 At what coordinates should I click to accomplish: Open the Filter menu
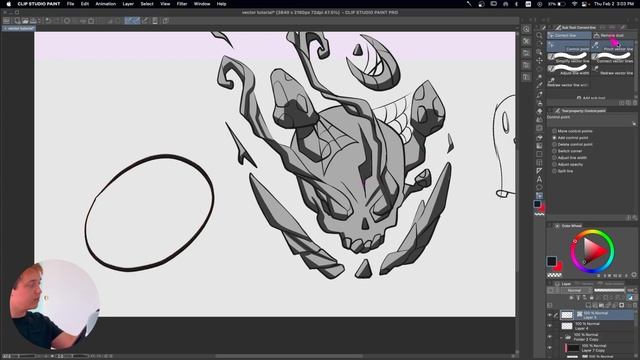182,4
